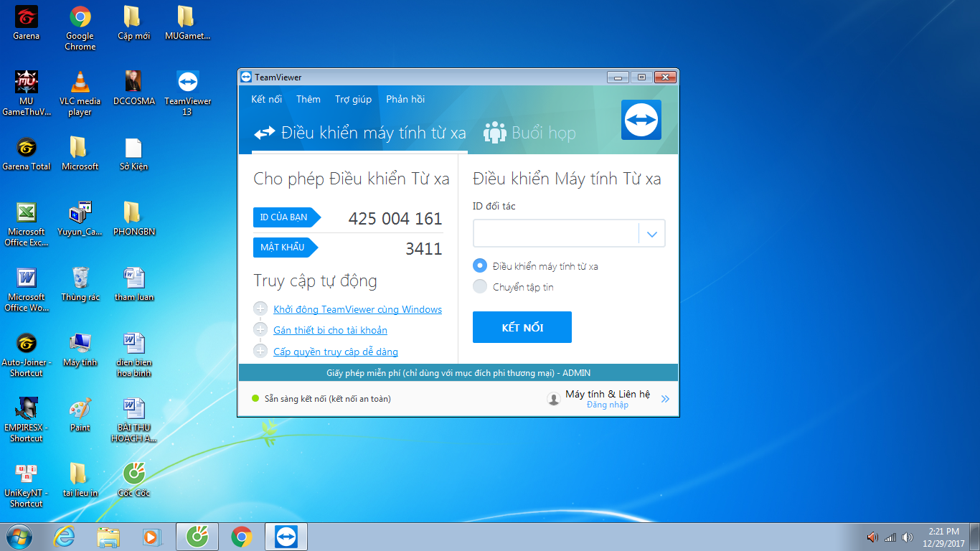The height and width of the screenshot is (551, 980).
Task: Open the MUGamet... folder icon
Action: coord(187,23)
